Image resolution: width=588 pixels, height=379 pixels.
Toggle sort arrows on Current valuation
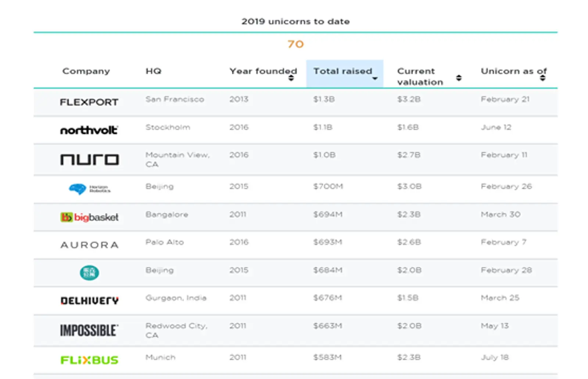tap(459, 78)
